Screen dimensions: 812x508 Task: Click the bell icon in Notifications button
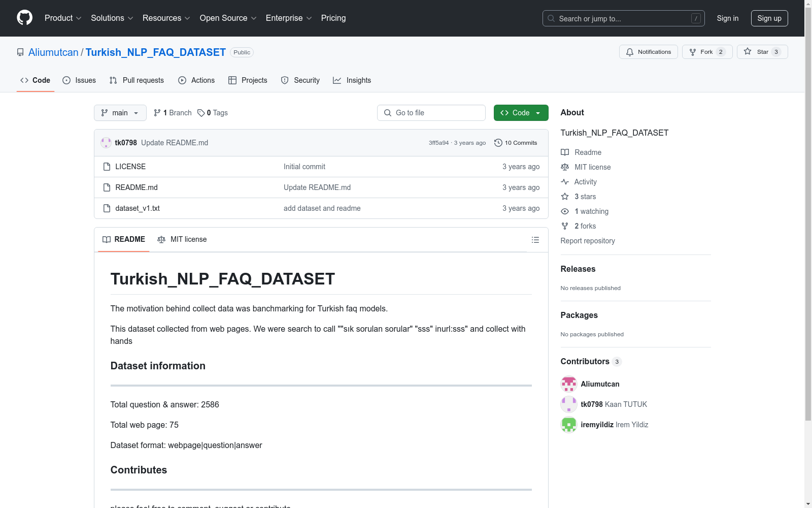point(630,52)
